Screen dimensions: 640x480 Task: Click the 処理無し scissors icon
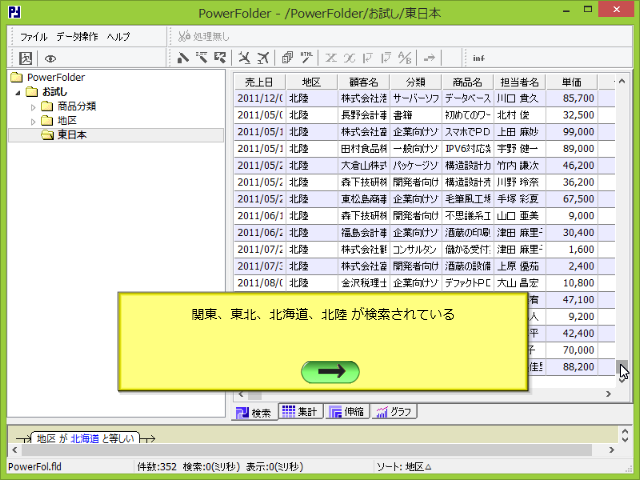tap(184, 36)
